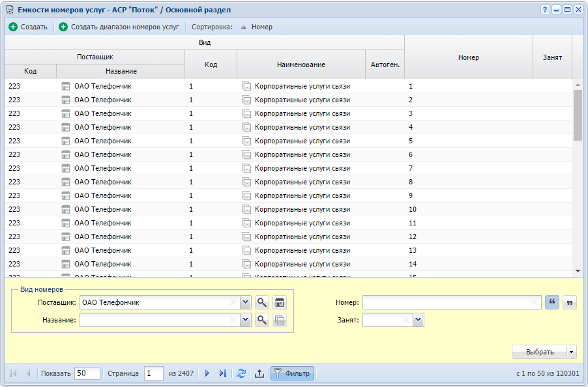This screenshot has height=387, width=588.
Task: Click the Автоген. column header
Action: click(385, 64)
